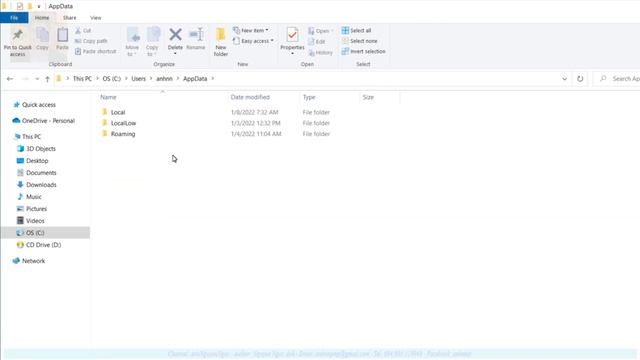Select Copy path in Clipboard group
The image size is (640, 360).
click(x=91, y=41)
